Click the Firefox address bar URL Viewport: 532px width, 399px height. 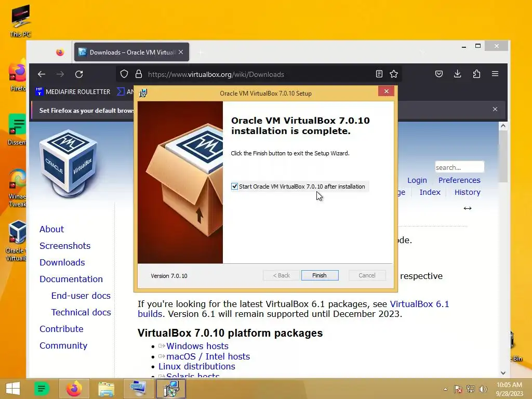[x=216, y=74]
